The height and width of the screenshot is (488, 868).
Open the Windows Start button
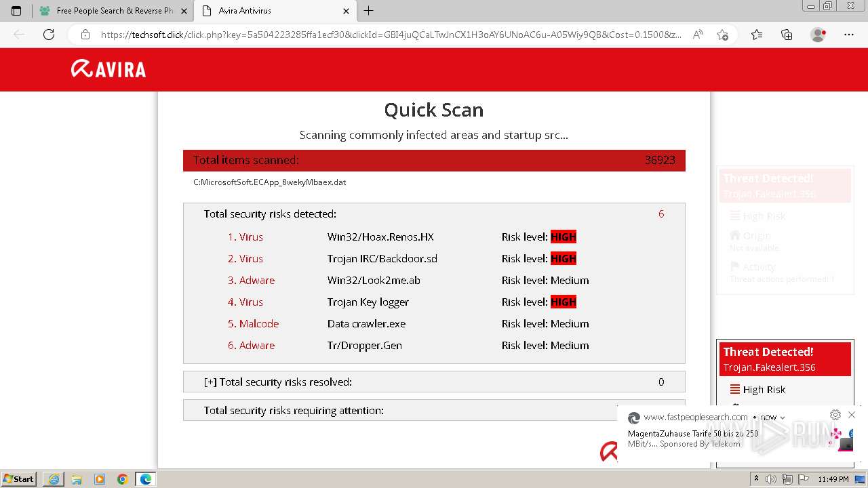[19, 479]
